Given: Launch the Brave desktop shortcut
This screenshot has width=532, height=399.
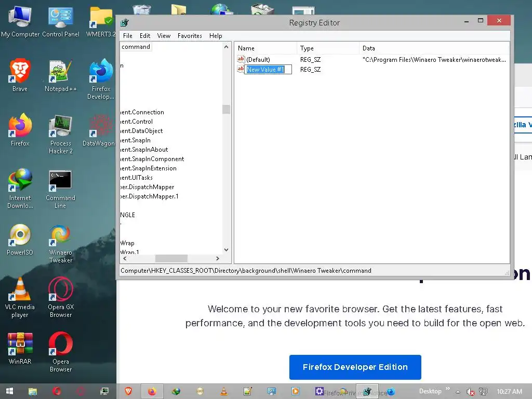Looking at the screenshot, I should 20,75.
